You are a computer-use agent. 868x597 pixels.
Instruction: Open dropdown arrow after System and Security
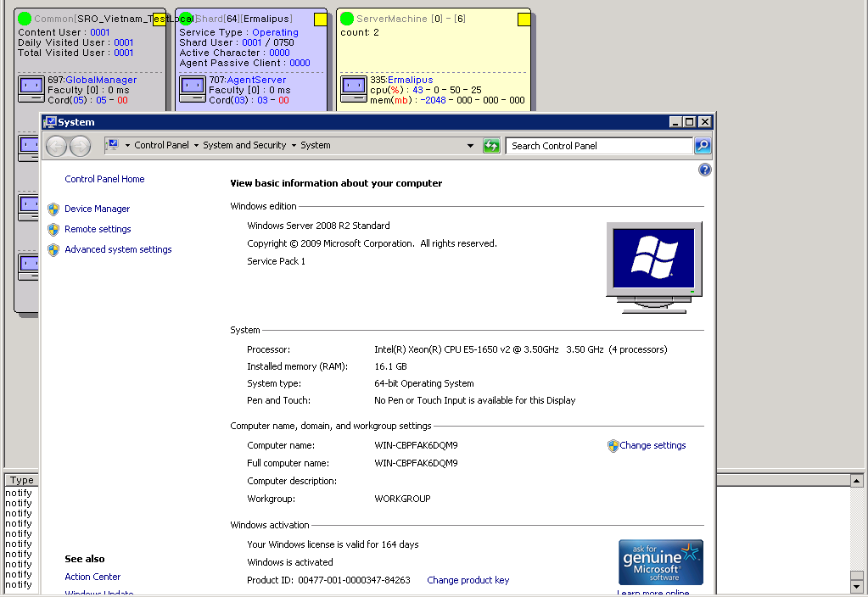(294, 146)
